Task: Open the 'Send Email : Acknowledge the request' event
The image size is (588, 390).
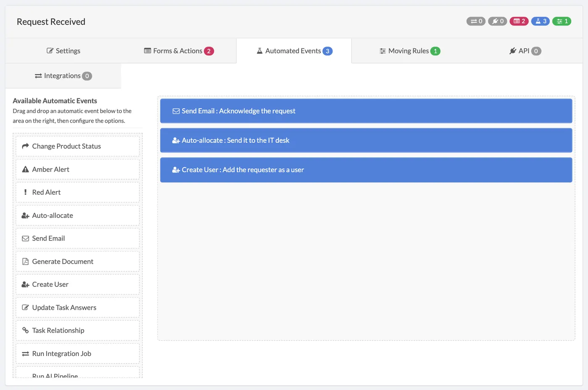Action: click(x=366, y=111)
